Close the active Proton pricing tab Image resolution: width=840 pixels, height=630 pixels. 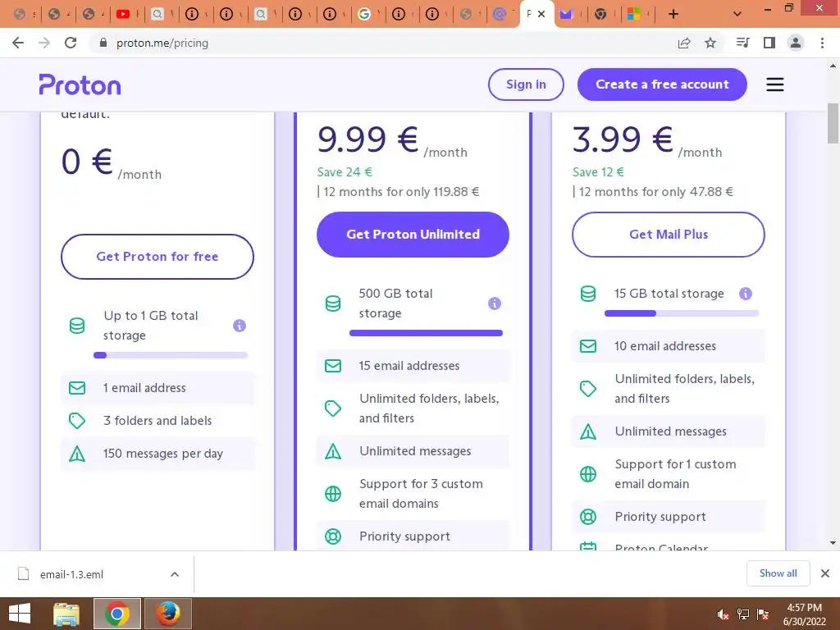[541, 15]
